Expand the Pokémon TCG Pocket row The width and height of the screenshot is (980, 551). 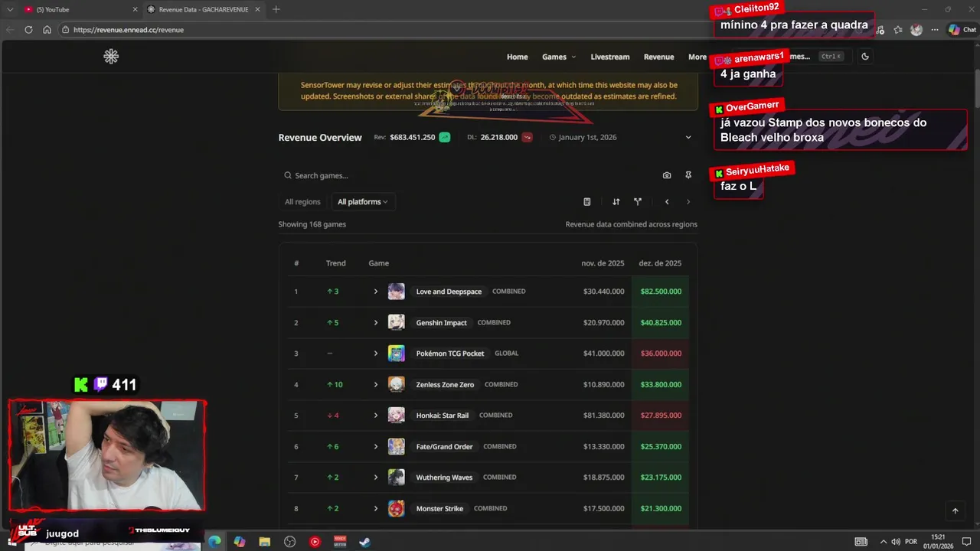point(376,354)
